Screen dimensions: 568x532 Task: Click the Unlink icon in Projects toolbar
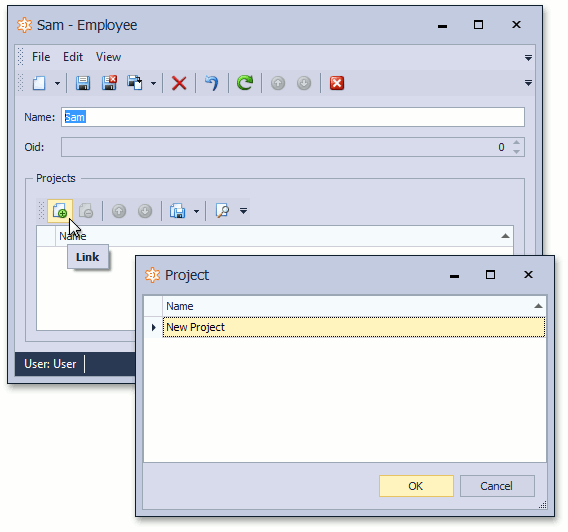click(x=86, y=211)
